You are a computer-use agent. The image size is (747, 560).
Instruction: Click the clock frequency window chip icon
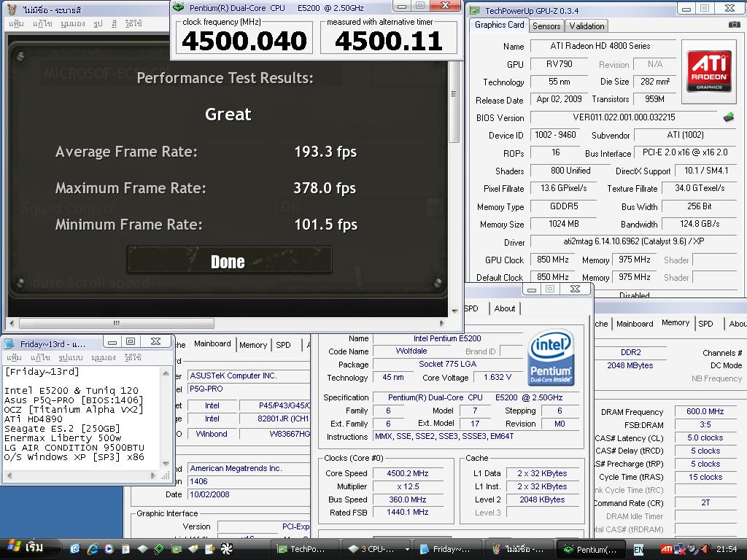pos(178,7)
